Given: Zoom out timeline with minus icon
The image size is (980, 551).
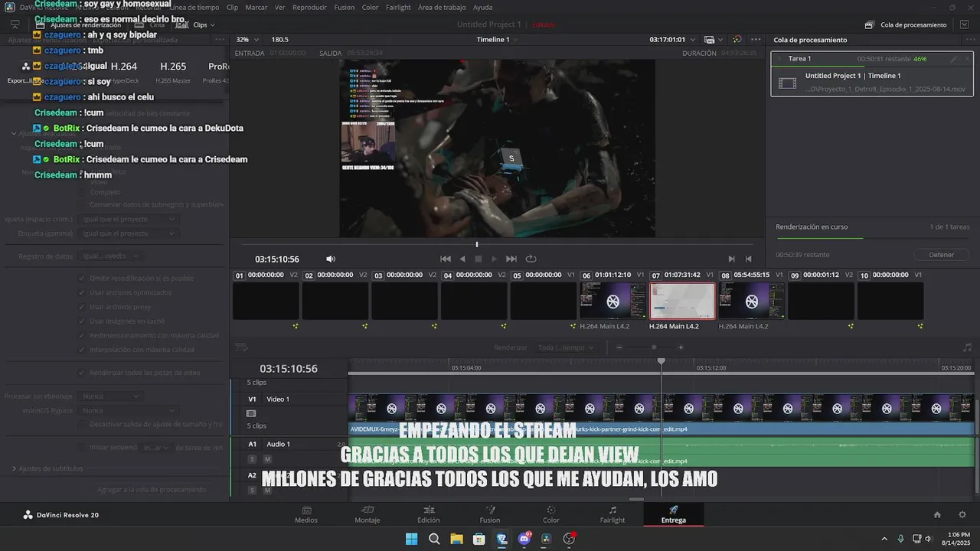Looking at the screenshot, I should click(x=619, y=347).
